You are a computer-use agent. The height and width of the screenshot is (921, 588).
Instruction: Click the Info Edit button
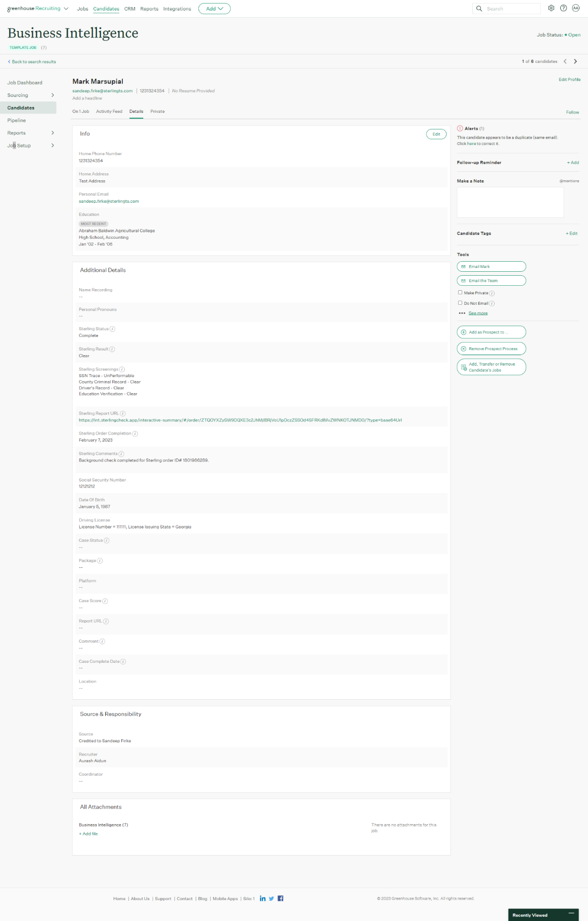[x=436, y=134]
